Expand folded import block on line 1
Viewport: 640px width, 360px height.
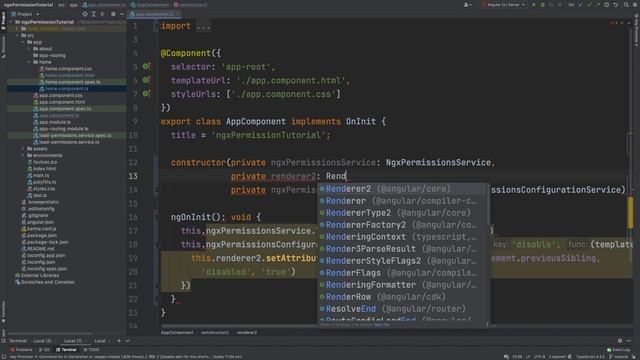click(x=203, y=27)
